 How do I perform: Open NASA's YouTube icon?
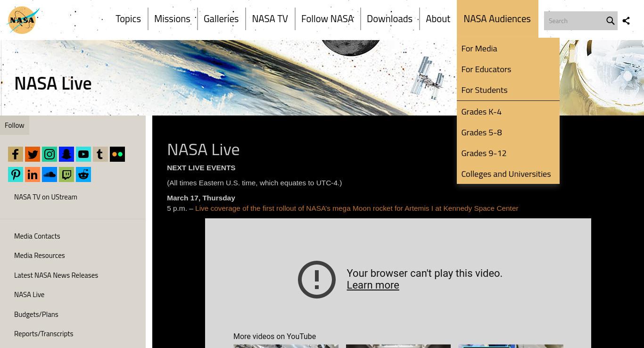tap(83, 154)
